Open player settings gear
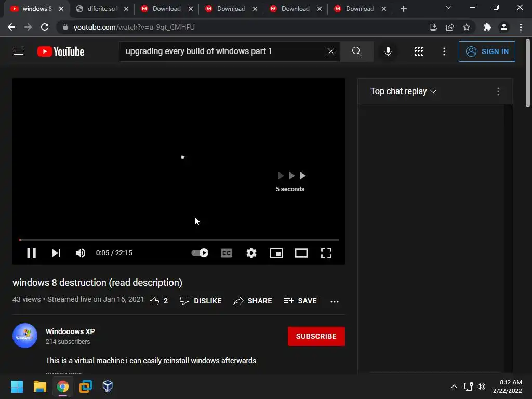Screen dimensions: 532x399 [x=251, y=253]
